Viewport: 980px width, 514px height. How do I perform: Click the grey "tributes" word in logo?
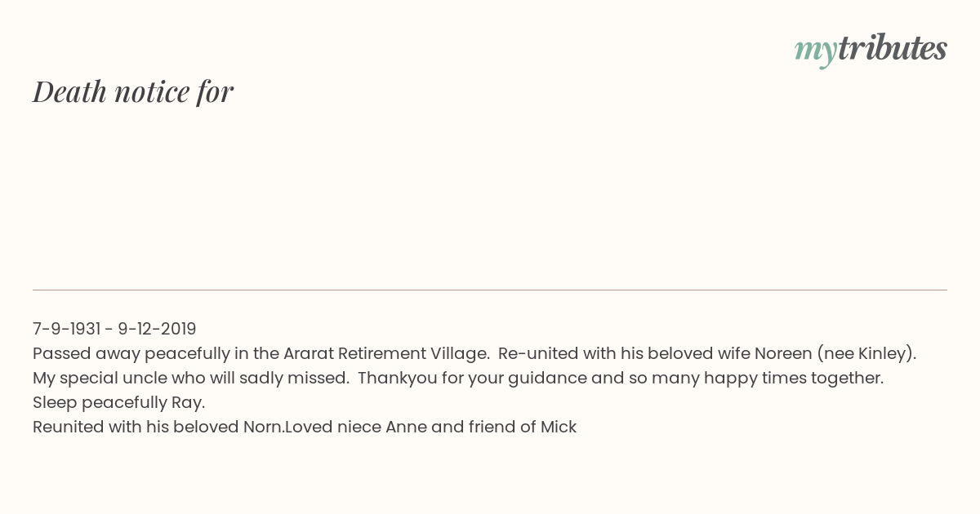click(893, 48)
